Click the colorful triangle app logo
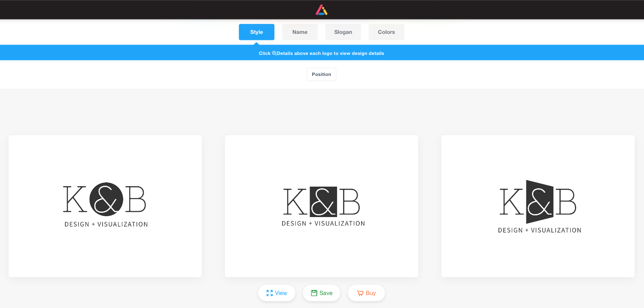This screenshot has height=308, width=644. 322,10
